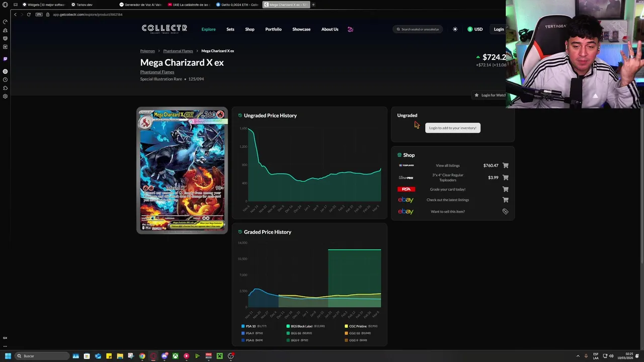This screenshot has width=644, height=362.
Task: Open the Xbox app from the taskbar
Action: pyautogui.click(x=175, y=356)
